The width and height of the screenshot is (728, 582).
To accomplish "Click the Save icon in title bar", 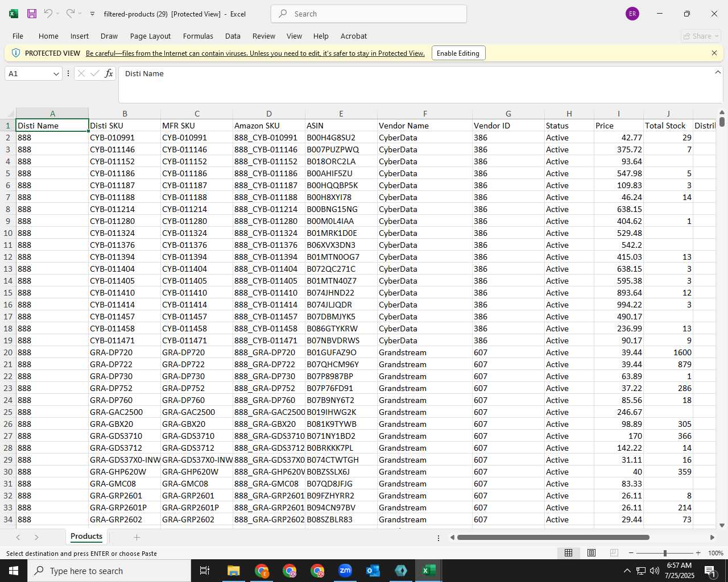I will [32, 14].
